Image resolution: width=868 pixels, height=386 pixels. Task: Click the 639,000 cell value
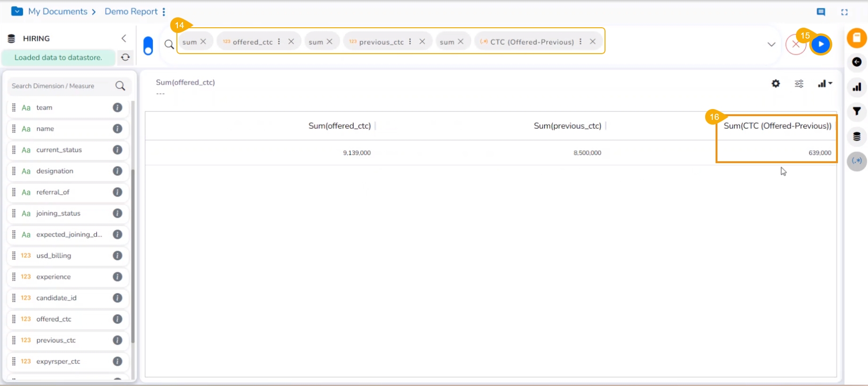(820, 153)
